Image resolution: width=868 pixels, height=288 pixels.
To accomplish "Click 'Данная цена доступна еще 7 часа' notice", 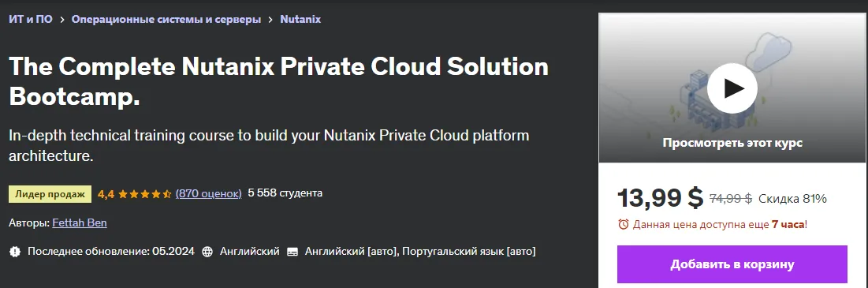I will (720, 224).
